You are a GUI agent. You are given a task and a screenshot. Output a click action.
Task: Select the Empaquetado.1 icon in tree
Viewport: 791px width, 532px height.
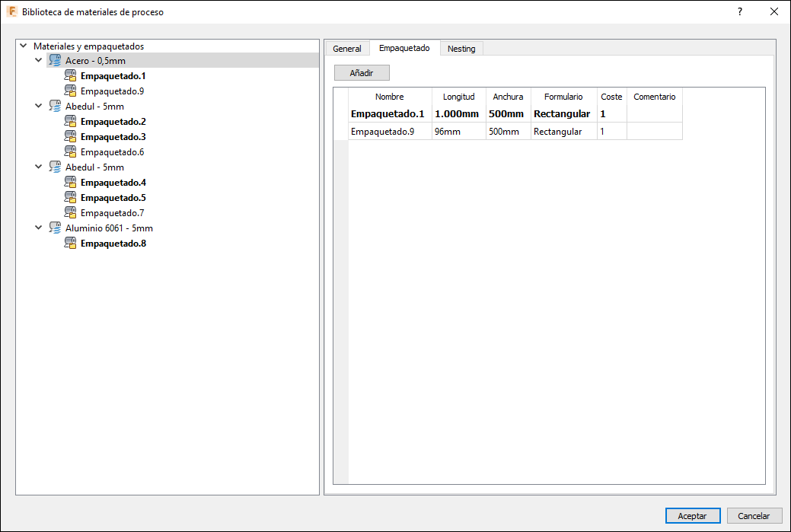(70, 76)
